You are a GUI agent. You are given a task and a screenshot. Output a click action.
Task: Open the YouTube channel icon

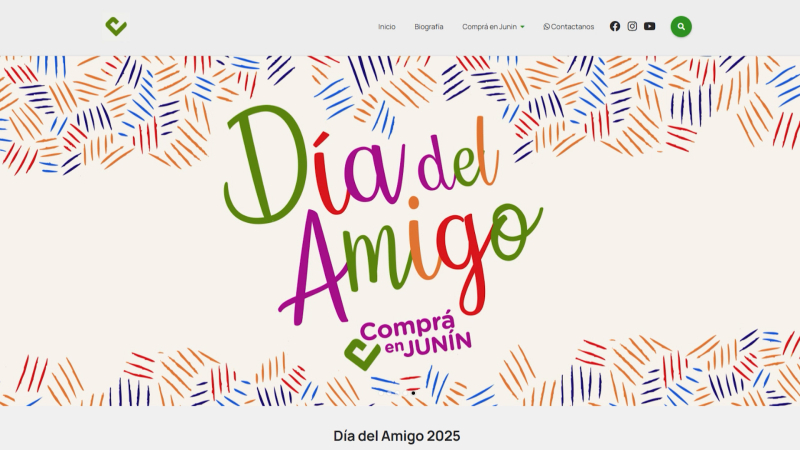pyautogui.click(x=649, y=26)
